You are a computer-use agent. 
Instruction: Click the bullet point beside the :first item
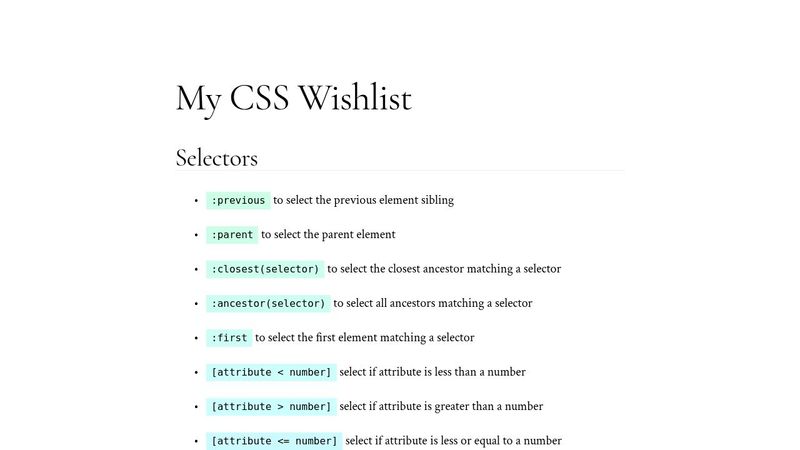pyautogui.click(x=196, y=339)
